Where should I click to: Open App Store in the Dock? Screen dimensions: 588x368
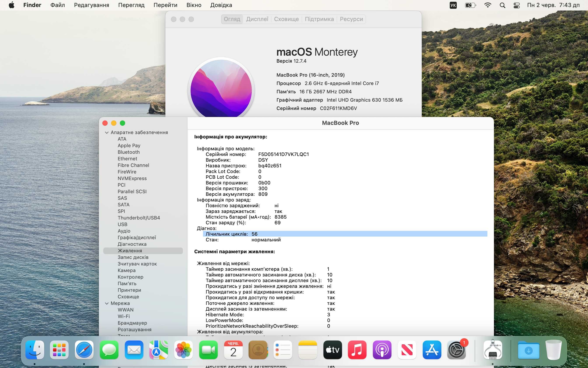(x=432, y=350)
